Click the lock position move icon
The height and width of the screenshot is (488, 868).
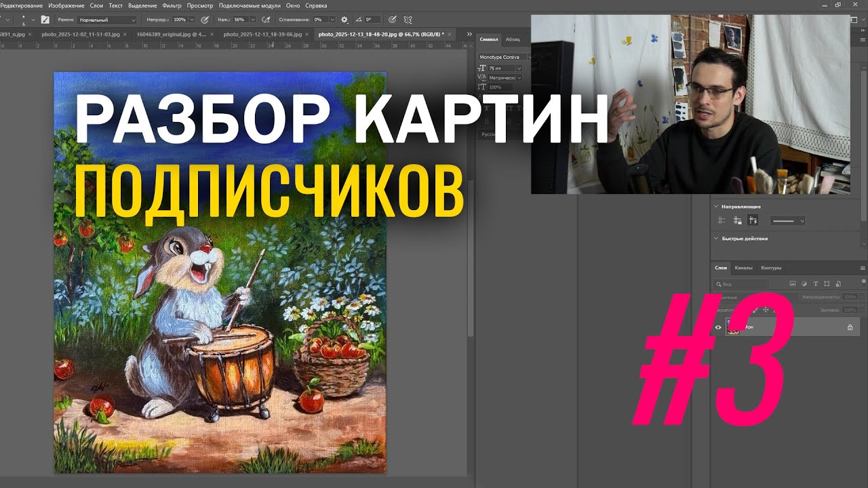pos(766,309)
